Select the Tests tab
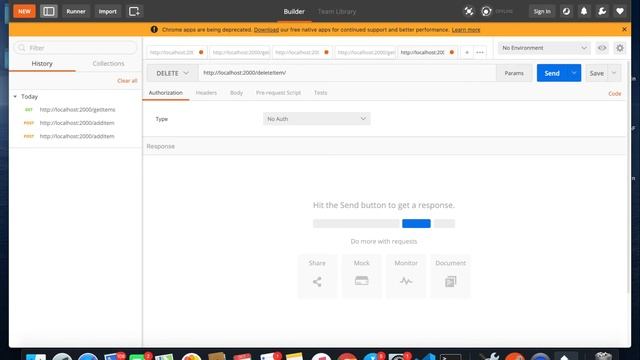 tap(320, 93)
